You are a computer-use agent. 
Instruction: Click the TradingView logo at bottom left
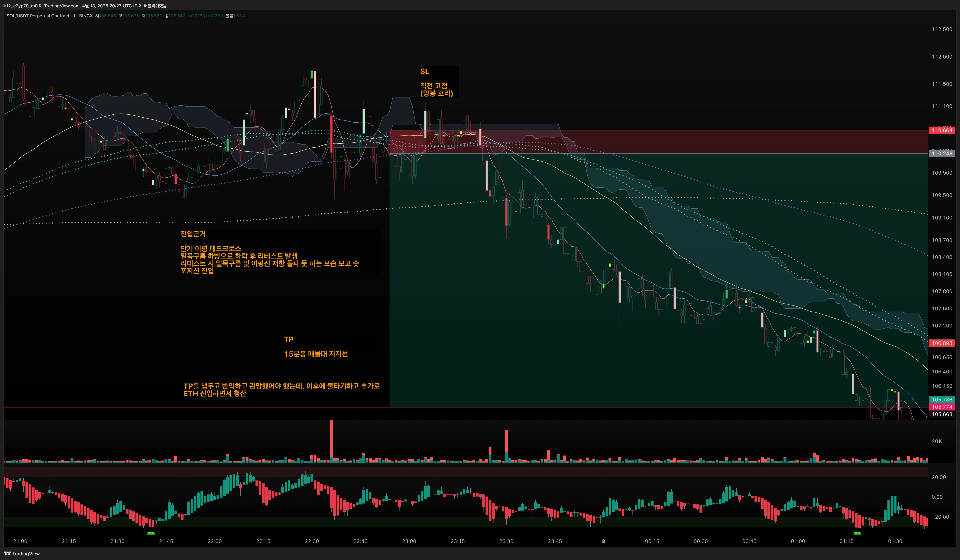tap(22, 554)
